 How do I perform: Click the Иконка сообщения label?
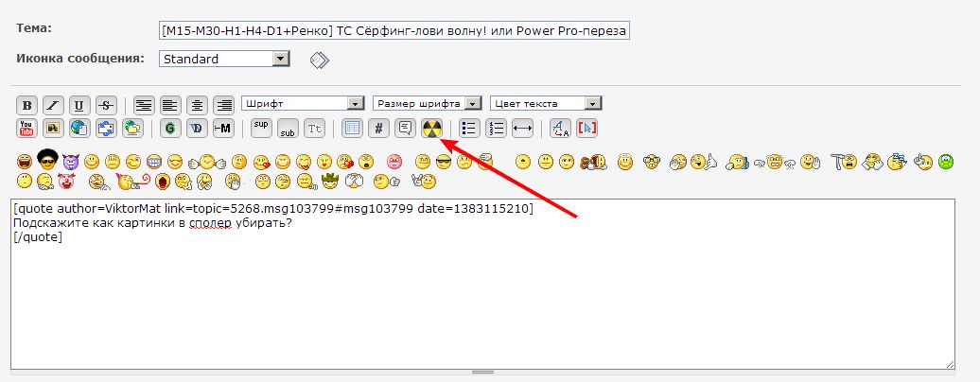coord(80,59)
